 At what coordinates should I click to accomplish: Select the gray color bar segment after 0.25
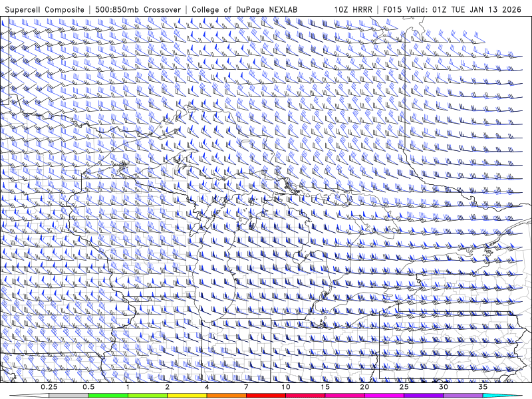coord(68,396)
